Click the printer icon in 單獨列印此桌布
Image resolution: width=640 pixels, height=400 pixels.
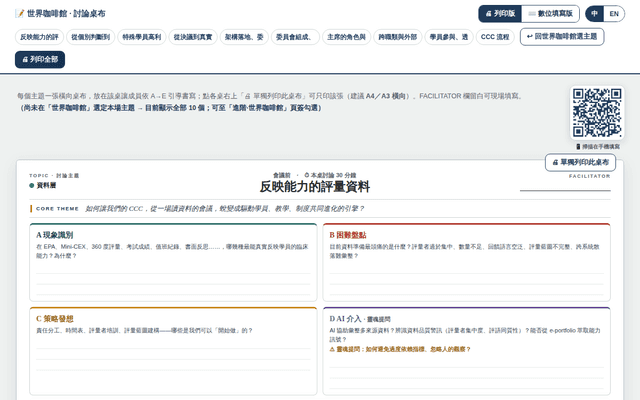click(555, 162)
